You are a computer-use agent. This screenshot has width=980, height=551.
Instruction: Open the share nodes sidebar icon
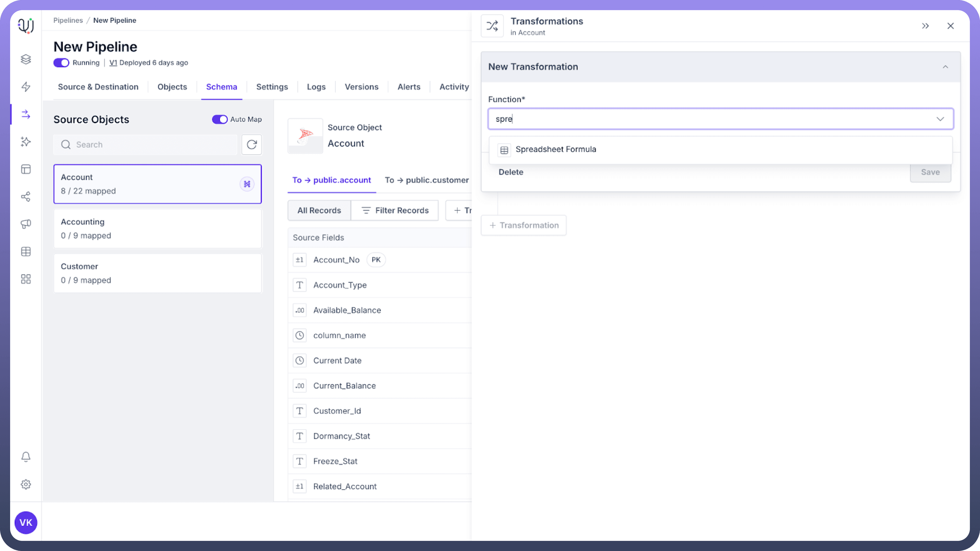point(26,197)
